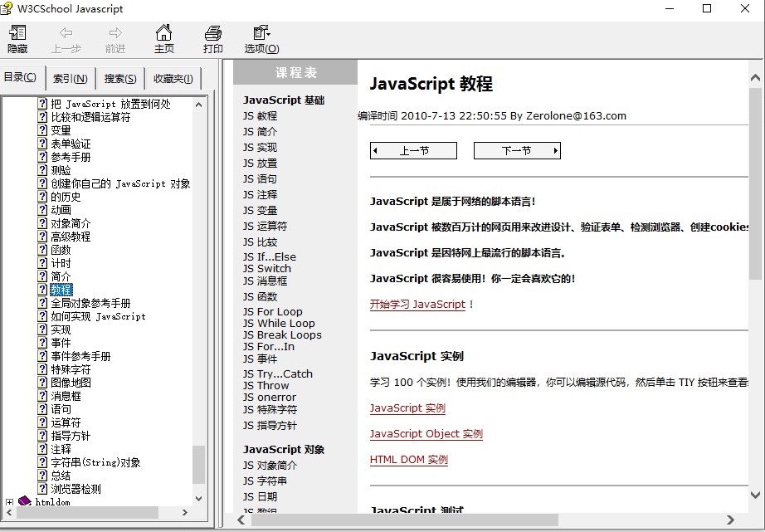
Task: Open the JavaScript 实例 link
Action: [x=407, y=408]
